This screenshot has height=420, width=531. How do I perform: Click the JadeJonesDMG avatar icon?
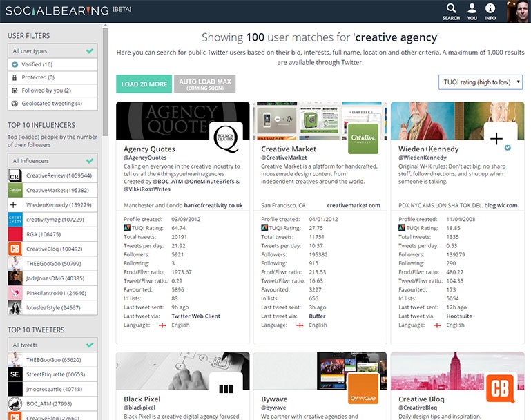[x=15, y=278]
